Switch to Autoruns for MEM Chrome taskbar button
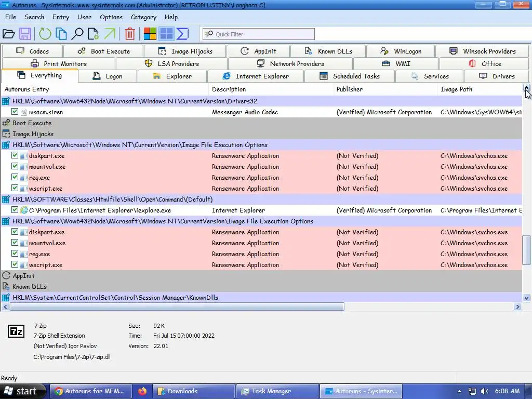This screenshot has width=532, height=399. coord(91,391)
